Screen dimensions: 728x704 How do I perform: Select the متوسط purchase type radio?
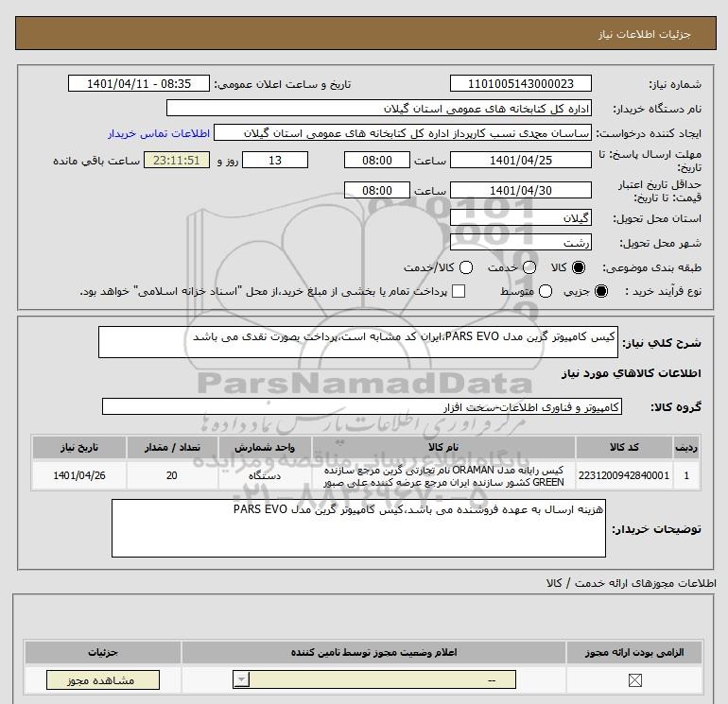click(546, 291)
